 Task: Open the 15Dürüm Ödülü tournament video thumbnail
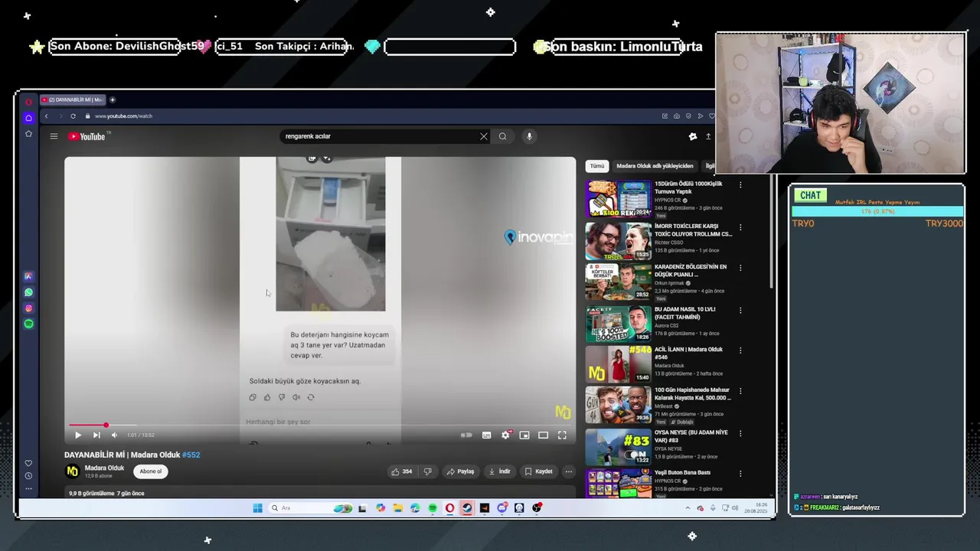click(619, 199)
